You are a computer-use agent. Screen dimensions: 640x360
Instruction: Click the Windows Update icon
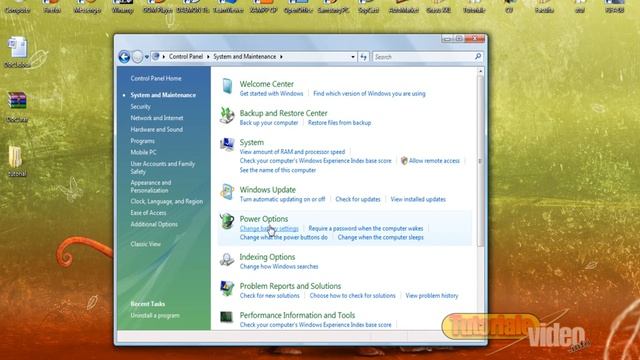click(x=227, y=192)
